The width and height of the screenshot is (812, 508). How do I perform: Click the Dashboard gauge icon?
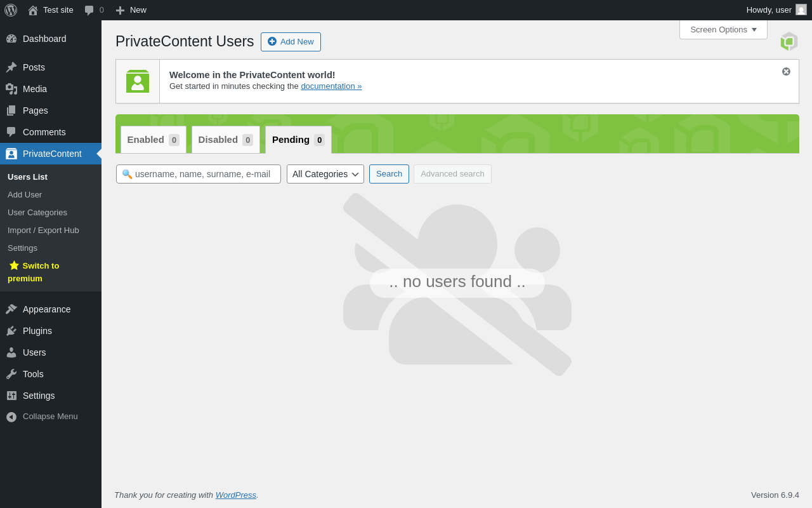(11, 39)
